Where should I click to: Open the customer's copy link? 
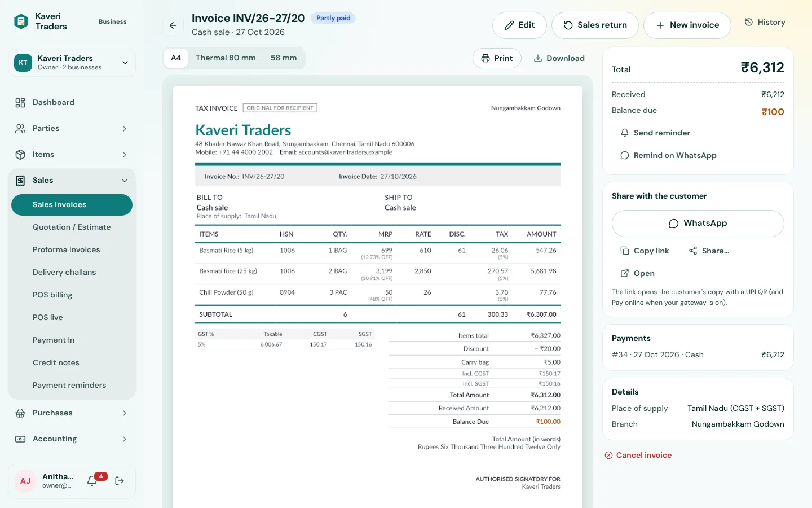pyautogui.click(x=638, y=273)
